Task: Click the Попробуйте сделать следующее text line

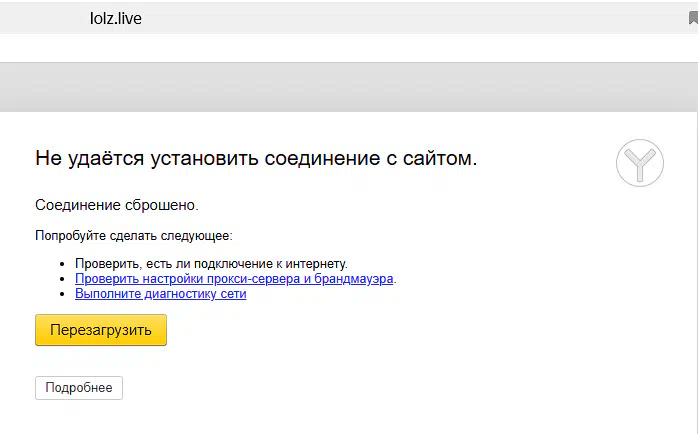Action: pos(134,235)
